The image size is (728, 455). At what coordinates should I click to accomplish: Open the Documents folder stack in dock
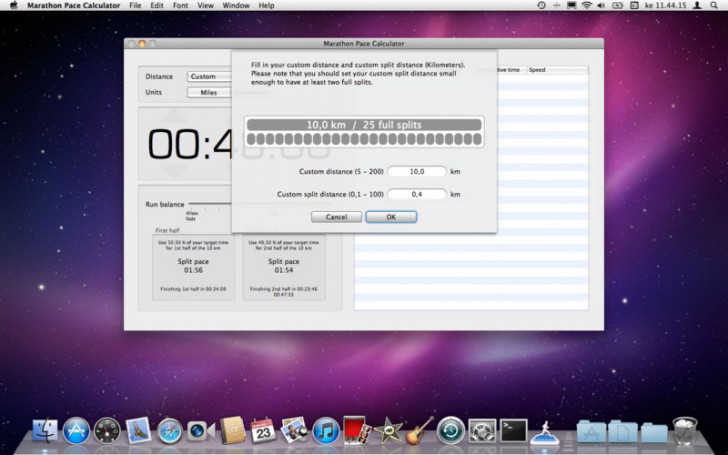click(x=623, y=432)
